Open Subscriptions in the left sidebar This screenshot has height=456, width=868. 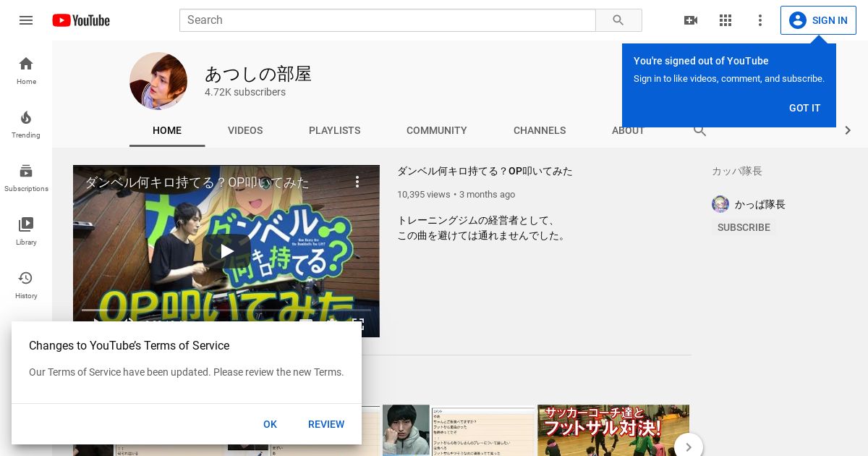(x=26, y=177)
